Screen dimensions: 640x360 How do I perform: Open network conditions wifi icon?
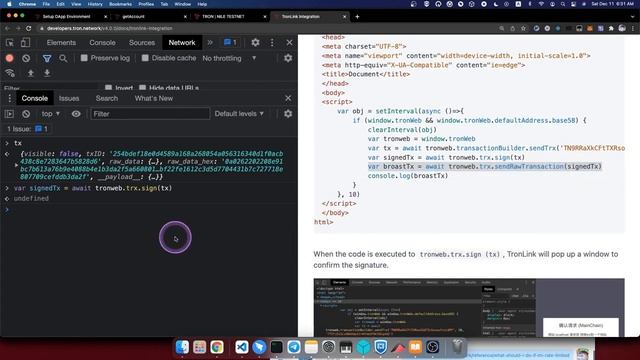10,73
